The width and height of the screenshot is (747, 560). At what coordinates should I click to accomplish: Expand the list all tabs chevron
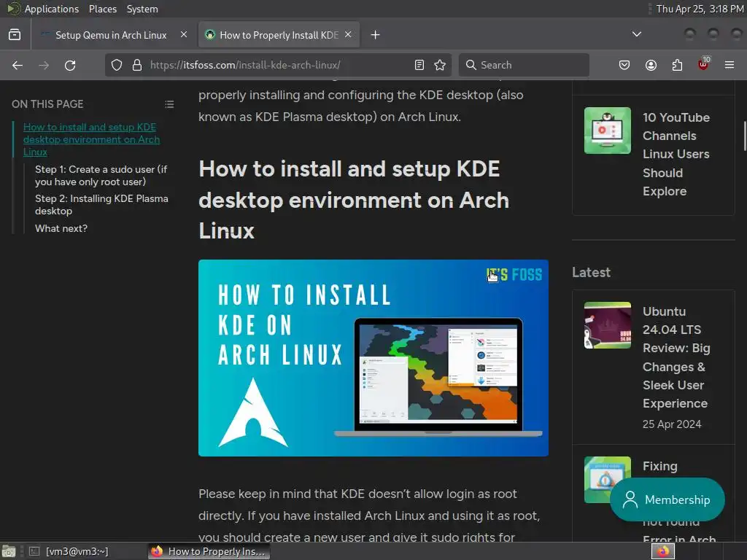tap(636, 34)
